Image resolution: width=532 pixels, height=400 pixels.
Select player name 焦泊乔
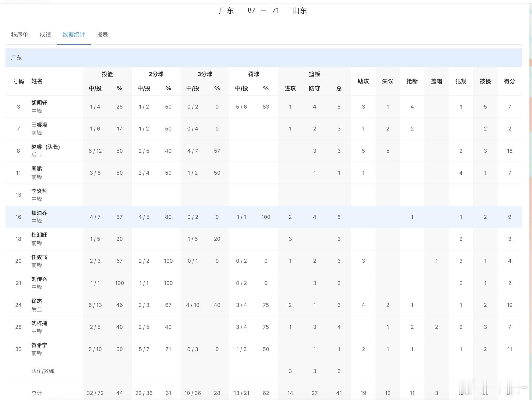click(x=39, y=213)
